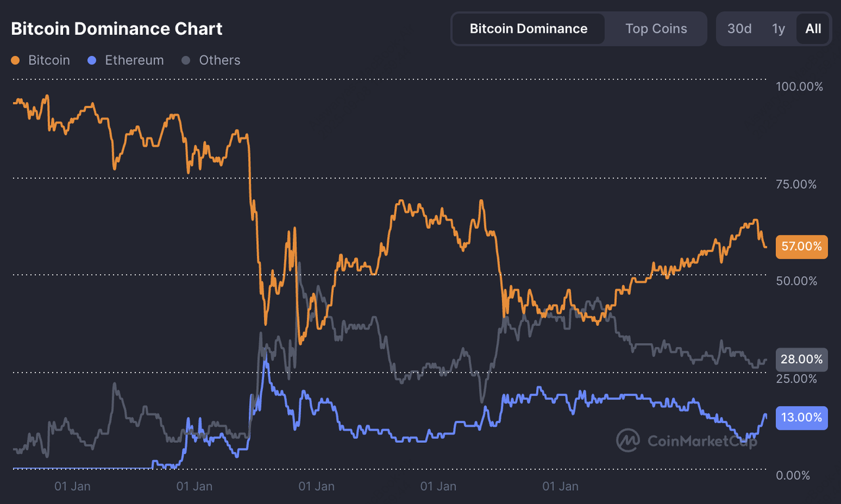Click the Bitcoin Dominance Chart title
The height and width of the screenshot is (504, 841).
click(117, 29)
